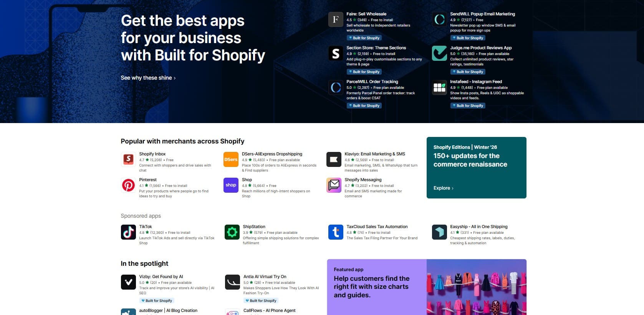Image resolution: width=644 pixels, height=315 pixels.
Task: Follow the 'See why these shine' link
Action: point(148,78)
